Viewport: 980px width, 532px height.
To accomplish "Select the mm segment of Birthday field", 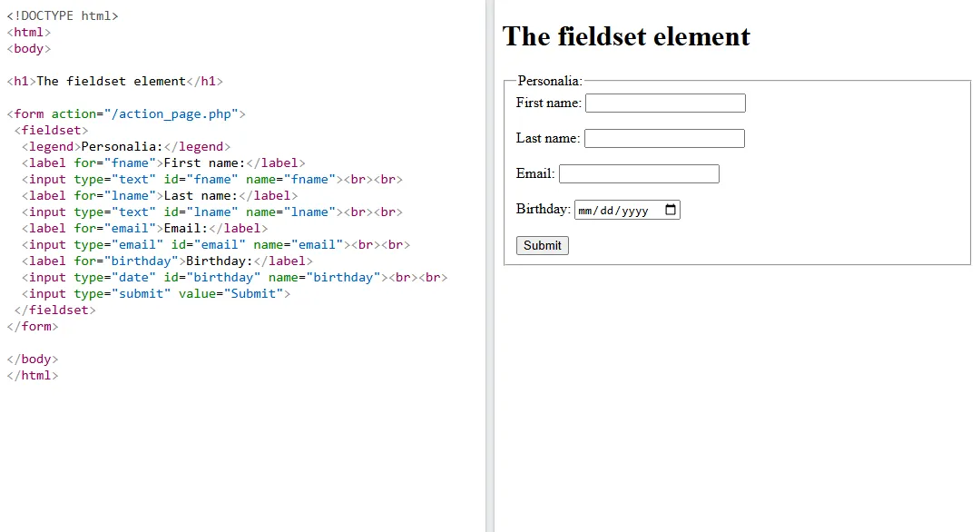I will [585, 211].
